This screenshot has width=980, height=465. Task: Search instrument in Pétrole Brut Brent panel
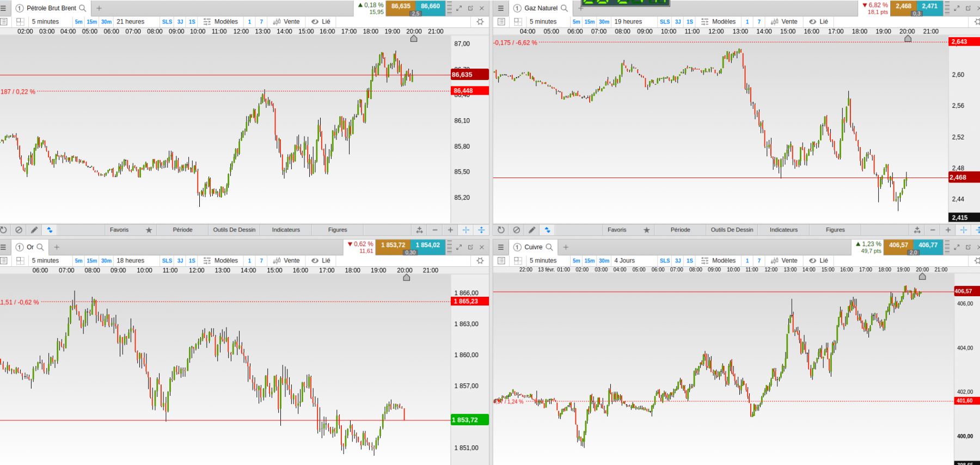(83, 8)
